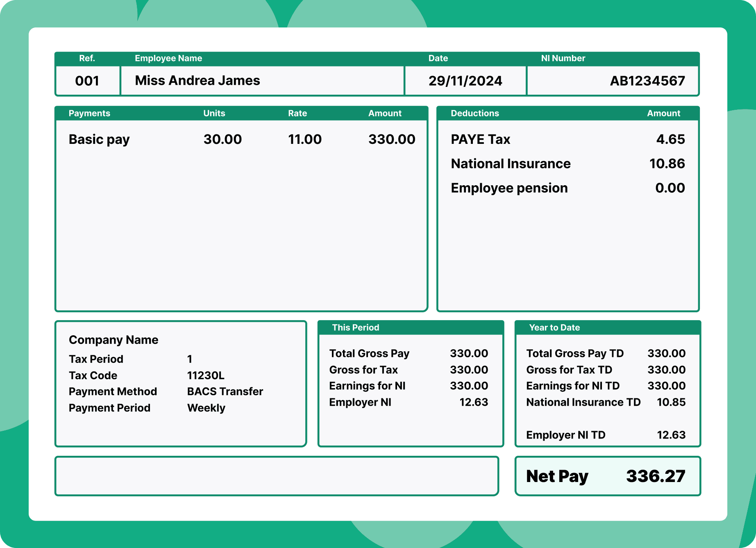Select the "Units" column header
The height and width of the screenshot is (548, 756).
pyautogui.click(x=214, y=113)
